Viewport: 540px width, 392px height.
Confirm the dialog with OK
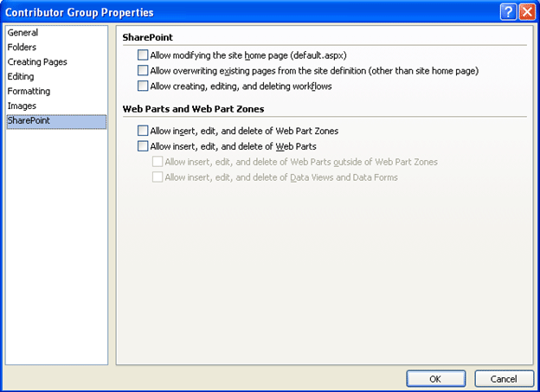point(435,379)
